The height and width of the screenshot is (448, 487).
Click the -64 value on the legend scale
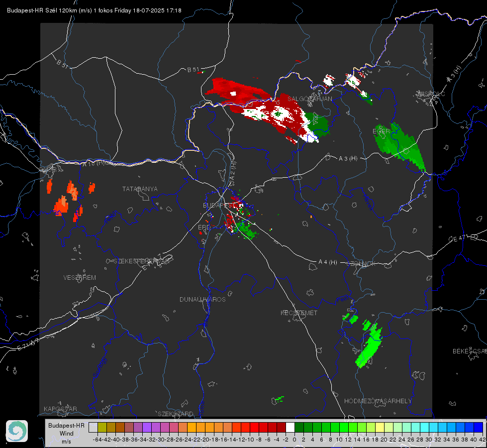pyautogui.click(x=97, y=440)
